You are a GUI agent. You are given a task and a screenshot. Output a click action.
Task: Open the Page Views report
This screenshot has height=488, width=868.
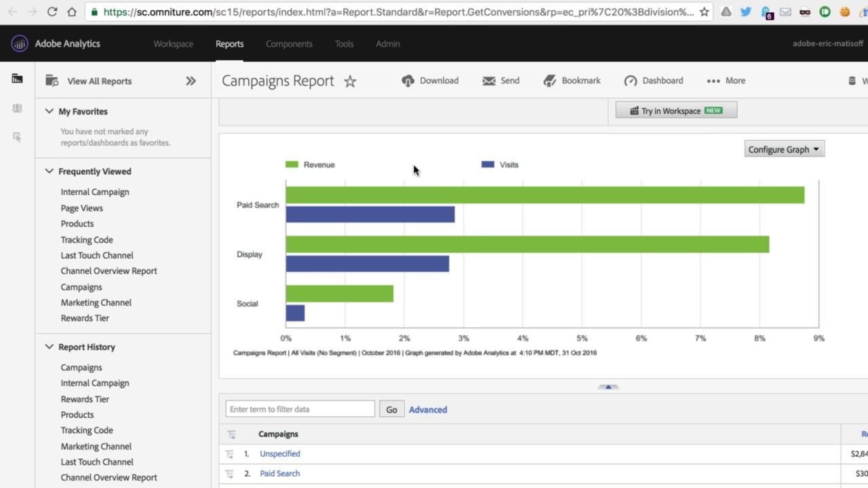(82, 208)
